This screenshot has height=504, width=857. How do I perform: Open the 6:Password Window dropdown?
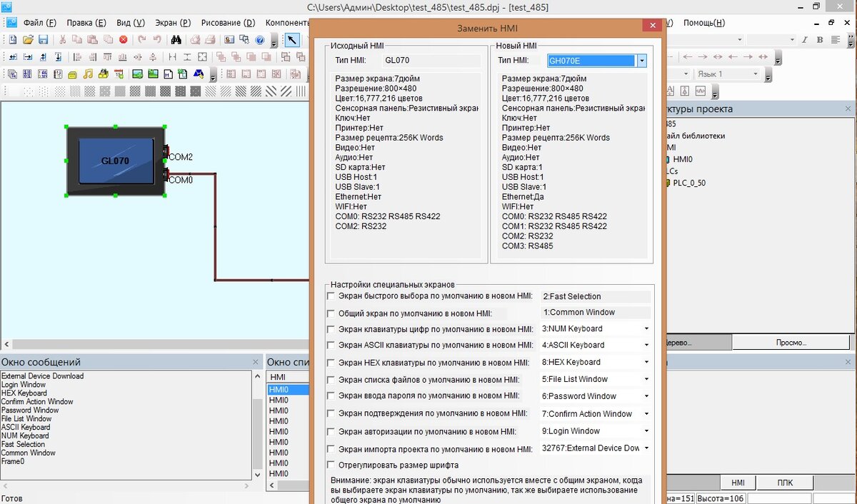coord(646,396)
